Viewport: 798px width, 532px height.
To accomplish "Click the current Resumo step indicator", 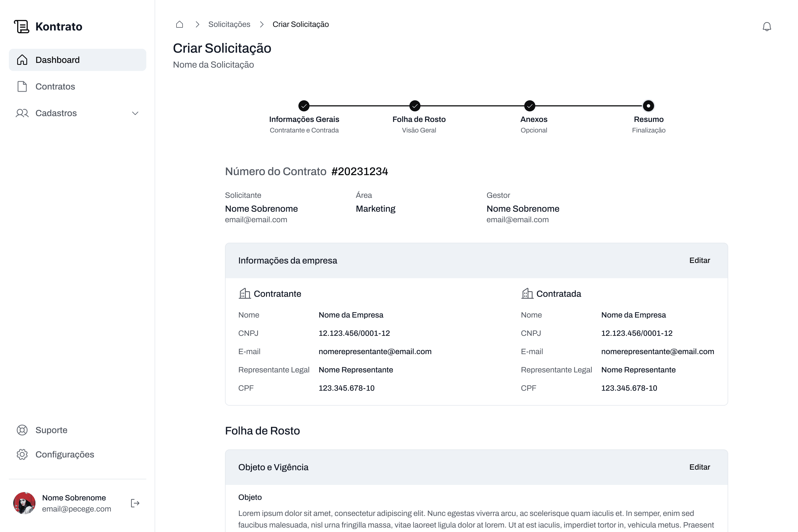I will pyautogui.click(x=648, y=106).
